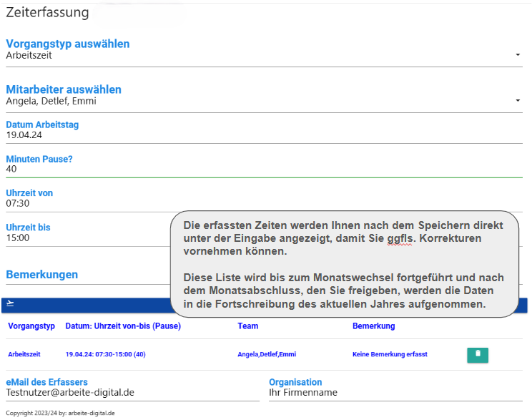Click the Bemerkung column header

tap(373, 326)
